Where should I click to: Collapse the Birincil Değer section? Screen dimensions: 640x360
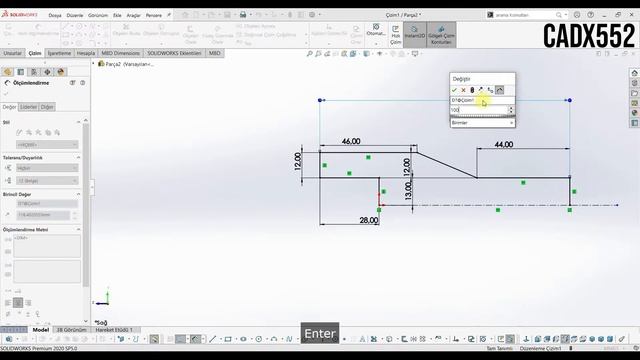coord(78,194)
